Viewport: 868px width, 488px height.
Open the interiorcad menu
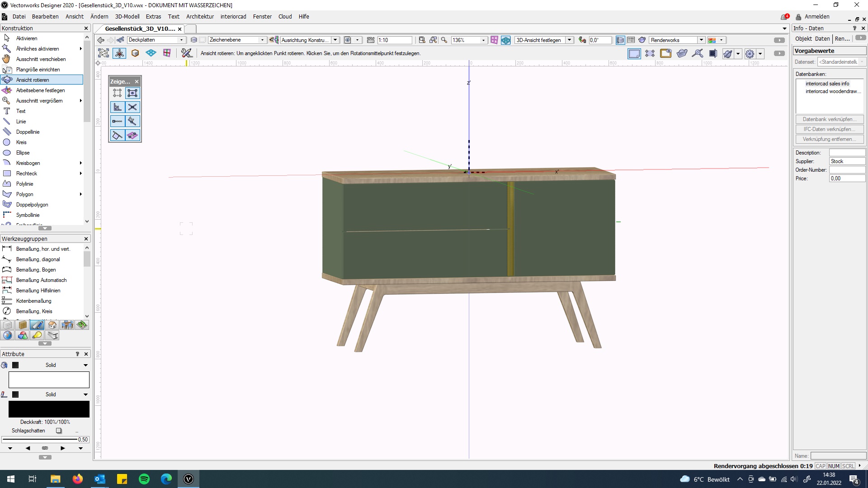coord(233,17)
